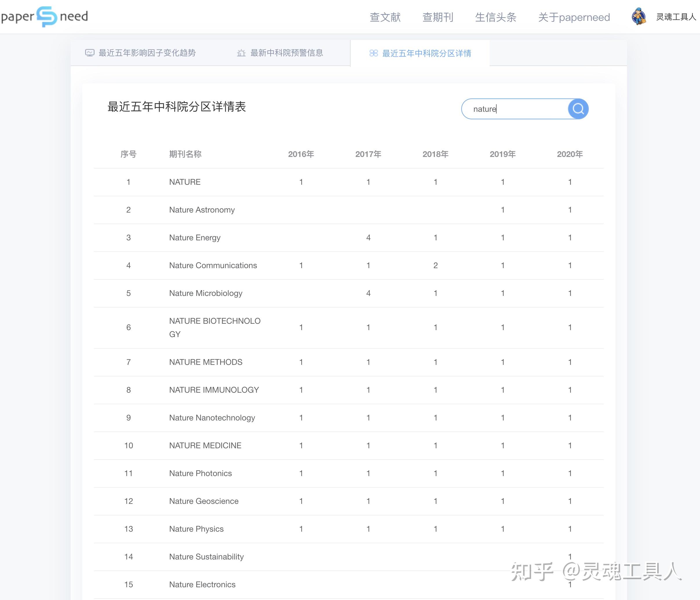Open the Nature Communications journal entry
This screenshot has height=600, width=700.
coord(213,265)
